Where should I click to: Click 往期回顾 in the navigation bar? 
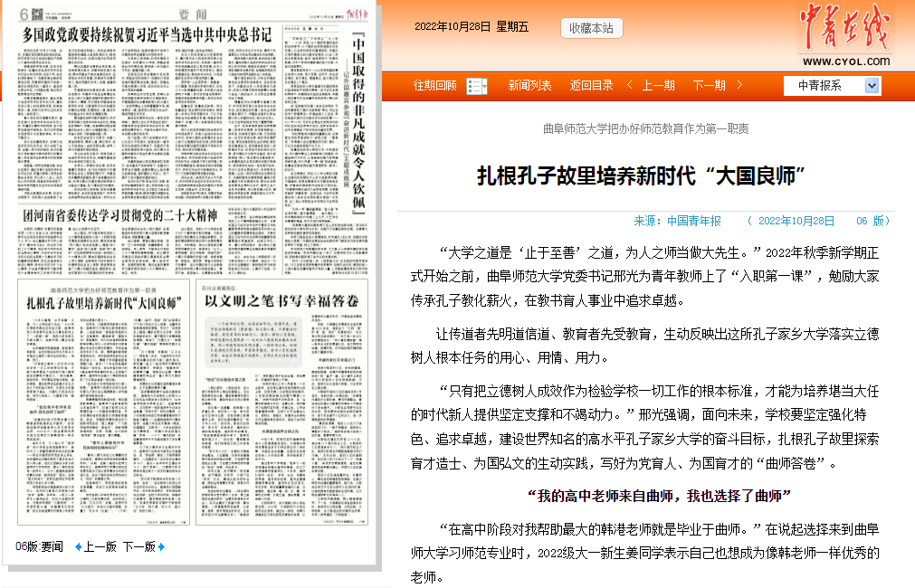(x=435, y=86)
